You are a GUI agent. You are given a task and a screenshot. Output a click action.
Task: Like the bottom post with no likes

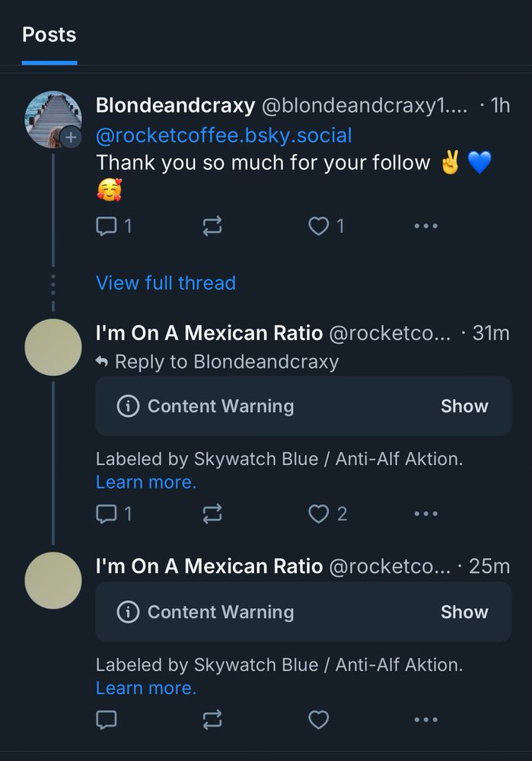(319, 719)
